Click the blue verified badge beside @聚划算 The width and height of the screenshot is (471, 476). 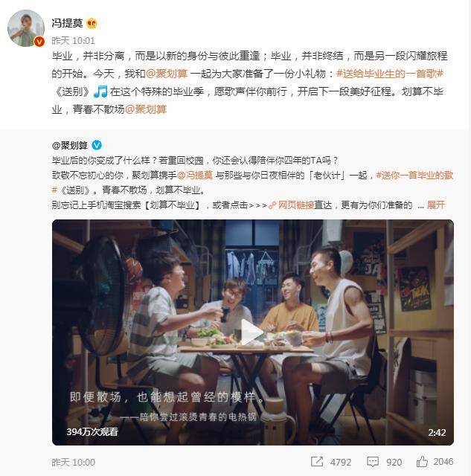[x=97, y=146]
